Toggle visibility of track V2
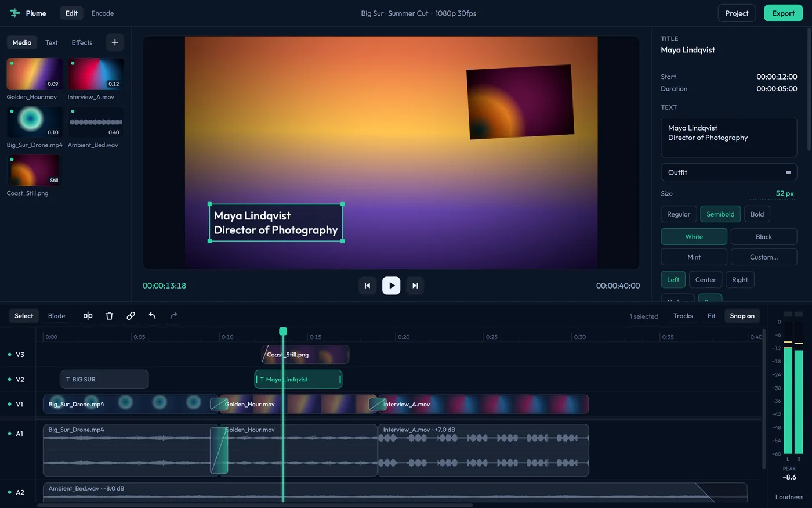812x508 pixels. [x=9, y=380]
